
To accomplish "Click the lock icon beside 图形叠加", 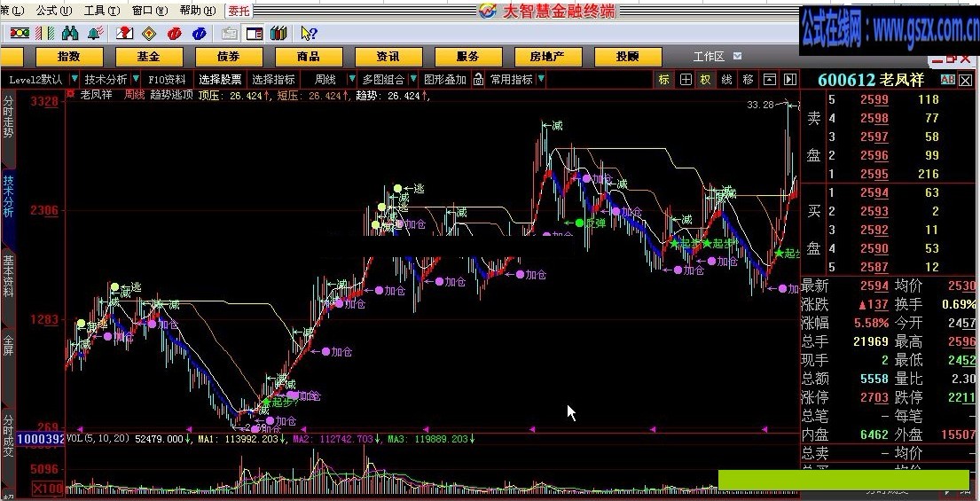I will click(x=478, y=79).
